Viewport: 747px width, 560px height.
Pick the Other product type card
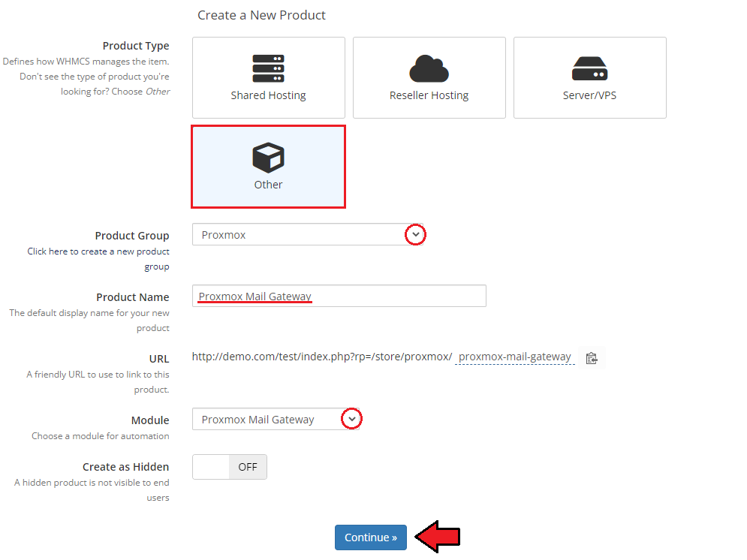tap(268, 167)
